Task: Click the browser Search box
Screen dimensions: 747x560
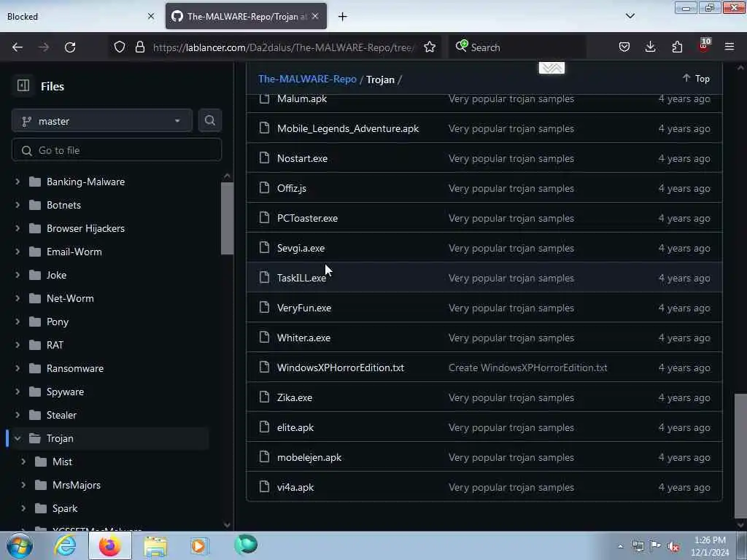Action: pos(517,47)
